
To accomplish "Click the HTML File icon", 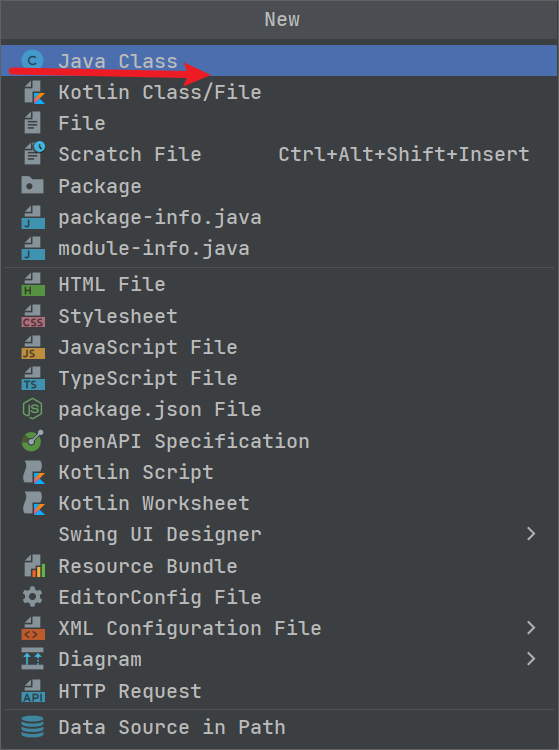I will pyautogui.click(x=33, y=284).
